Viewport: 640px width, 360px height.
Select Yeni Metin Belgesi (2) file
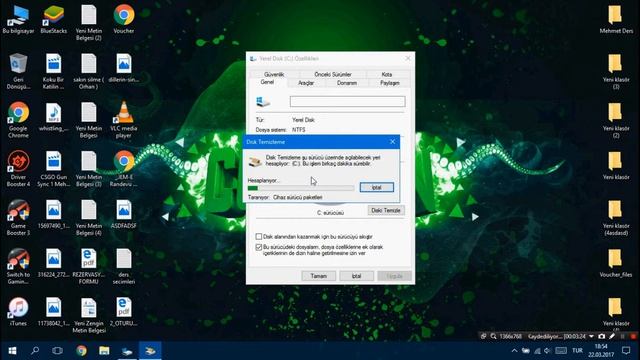click(x=89, y=23)
